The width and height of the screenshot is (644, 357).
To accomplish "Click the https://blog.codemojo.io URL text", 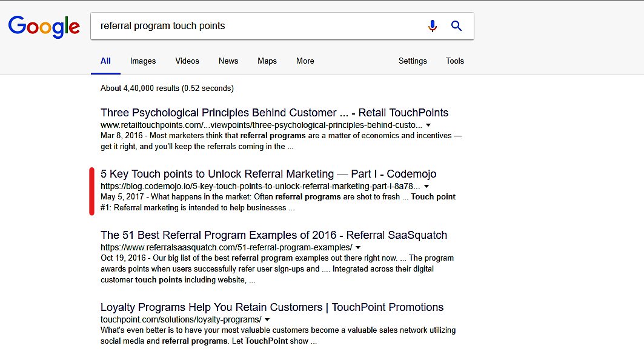I will tap(261, 186).
